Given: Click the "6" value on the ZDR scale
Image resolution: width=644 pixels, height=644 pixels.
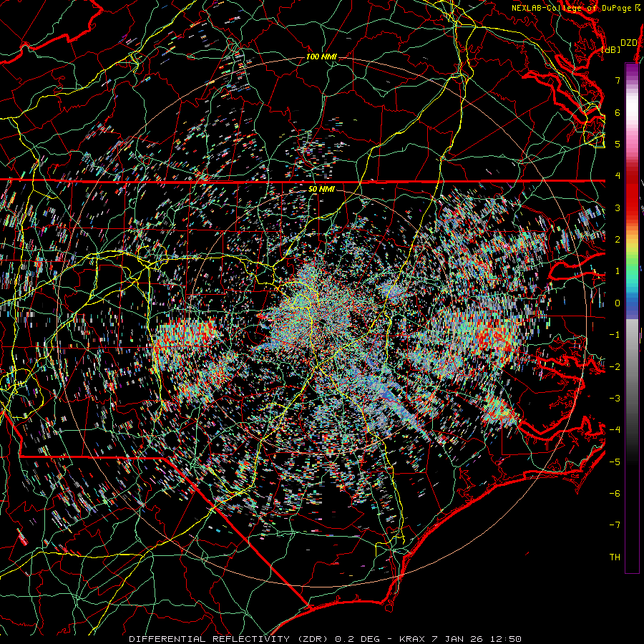Looking at the screenshot, I should [x=618, y=112].
